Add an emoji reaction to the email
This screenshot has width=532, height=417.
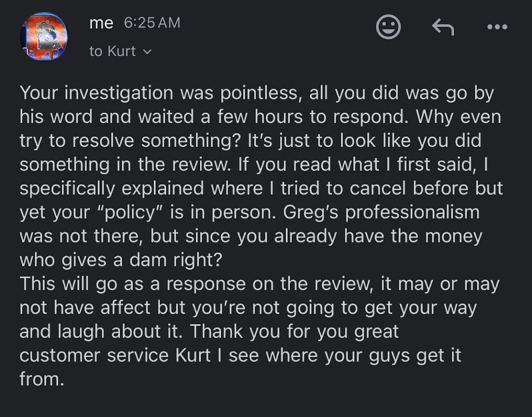click(x=388, y=27)
